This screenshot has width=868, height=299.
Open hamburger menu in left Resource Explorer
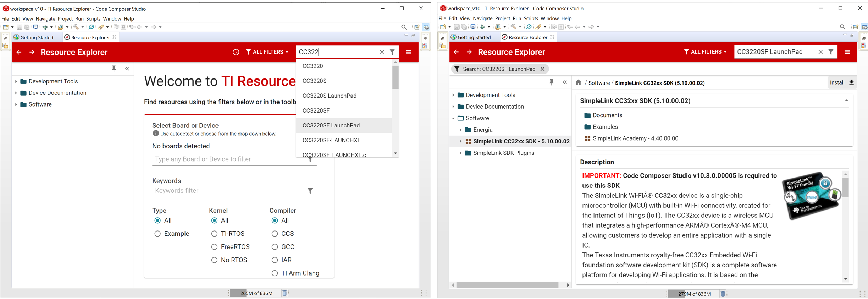click(409, 52)
